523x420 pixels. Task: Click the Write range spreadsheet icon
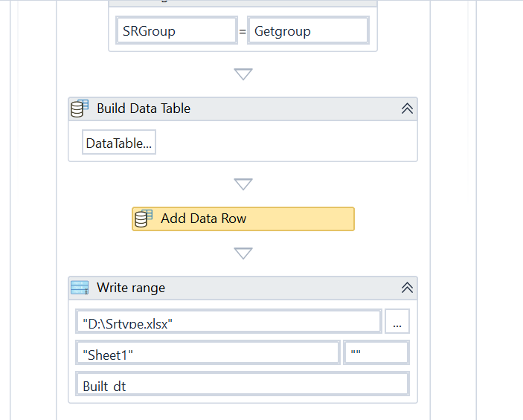tap(79, 288)
